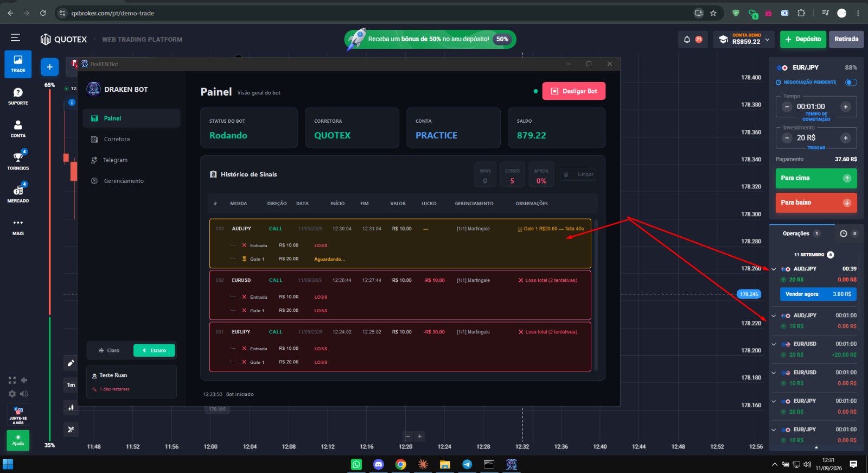This screenshot has width=868, height=473.
Task: Expand the AUD/JPY 00:39 operation row
Action: [774, 269]
